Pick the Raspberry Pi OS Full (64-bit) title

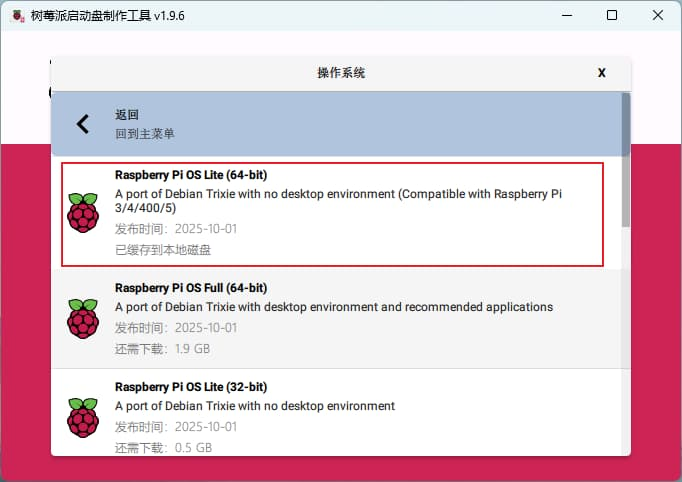(x=191, y=288)
